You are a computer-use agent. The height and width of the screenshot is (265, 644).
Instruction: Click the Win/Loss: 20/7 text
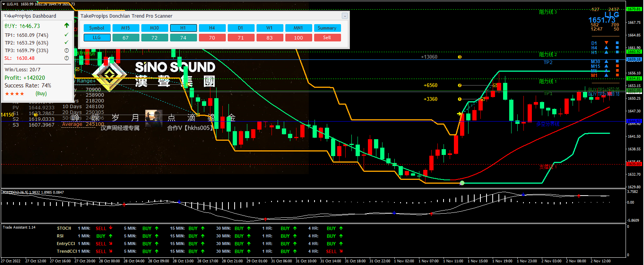point(22,69)
